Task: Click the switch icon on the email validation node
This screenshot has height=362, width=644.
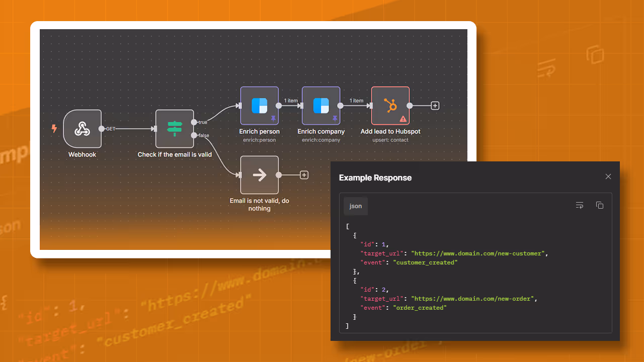Action: 175,129
